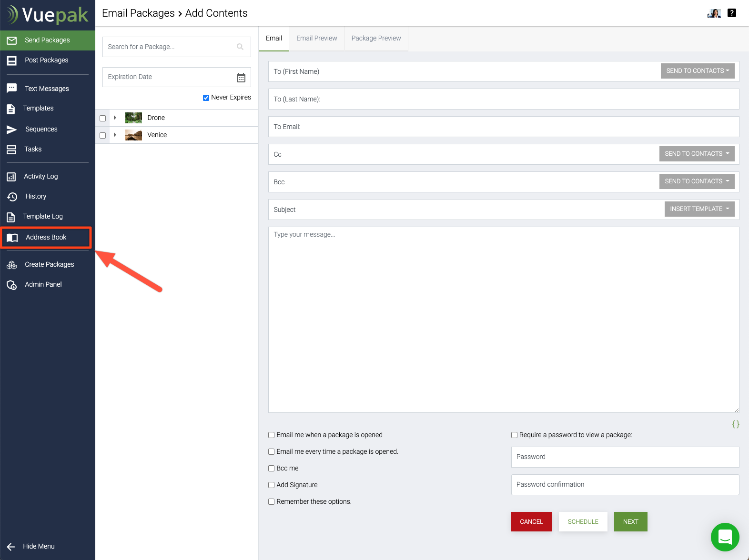
Task: Uncheck the Never Expires checkbox
Action: [206, 98]
